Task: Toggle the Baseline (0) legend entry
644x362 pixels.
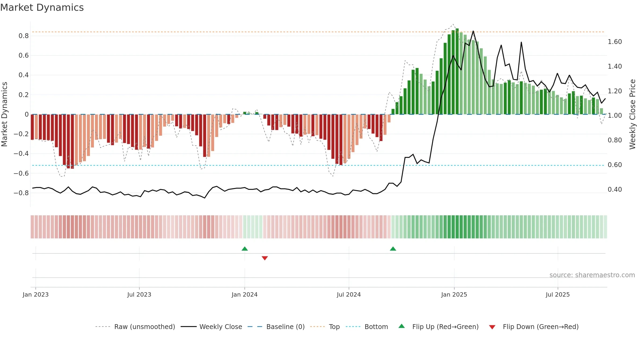Action: coord(276,327)
